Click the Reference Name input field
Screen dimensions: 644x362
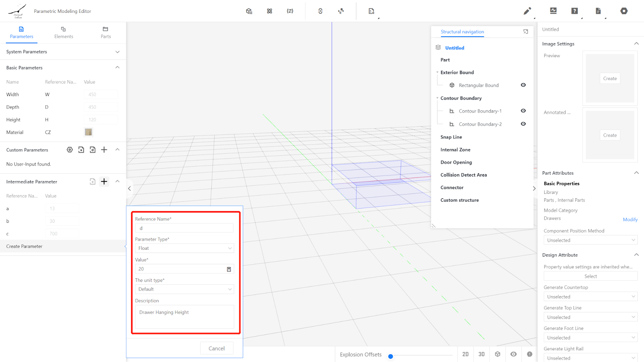(x=184, y=228)
